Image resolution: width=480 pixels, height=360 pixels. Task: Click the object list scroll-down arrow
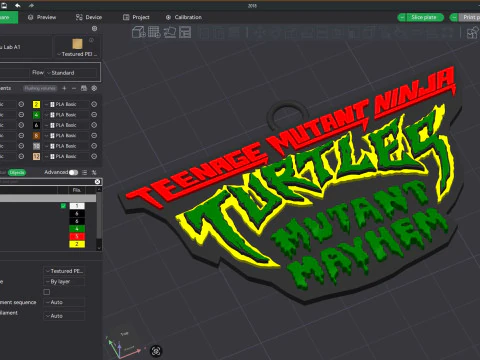pyautogui.click(x=99, y=248)
